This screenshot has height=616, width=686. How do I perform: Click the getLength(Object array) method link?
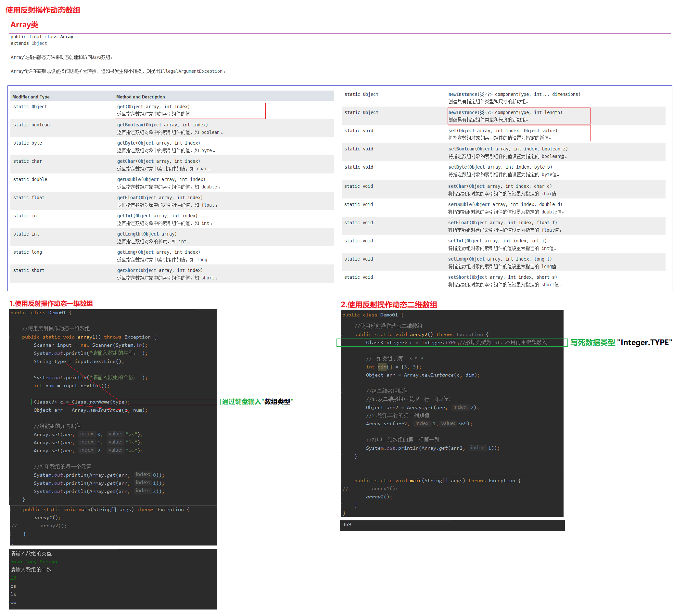128,234
